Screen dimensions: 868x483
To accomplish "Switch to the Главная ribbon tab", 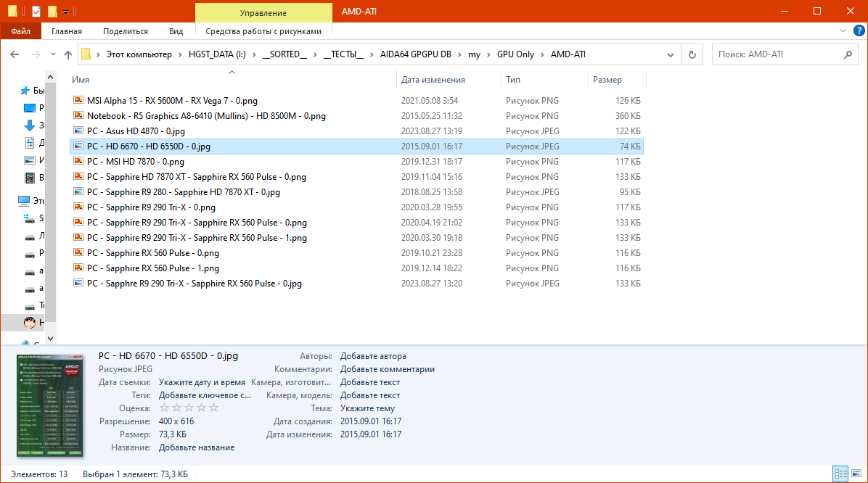I will click(x=67, y=31).
